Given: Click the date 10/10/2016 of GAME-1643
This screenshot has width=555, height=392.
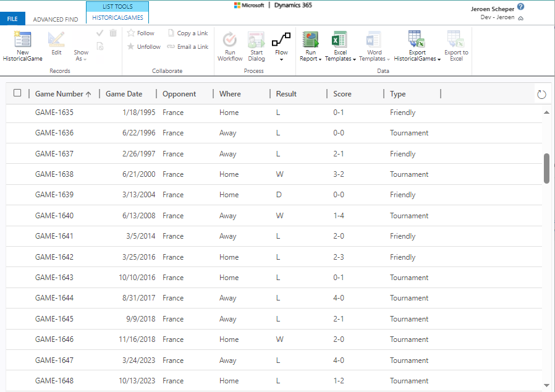Looking at the screenshot, I should (137, 278).
